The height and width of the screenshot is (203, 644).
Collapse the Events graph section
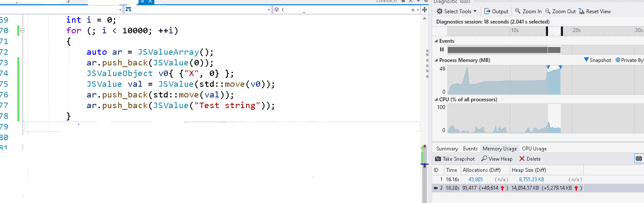(x=436, y=41)
